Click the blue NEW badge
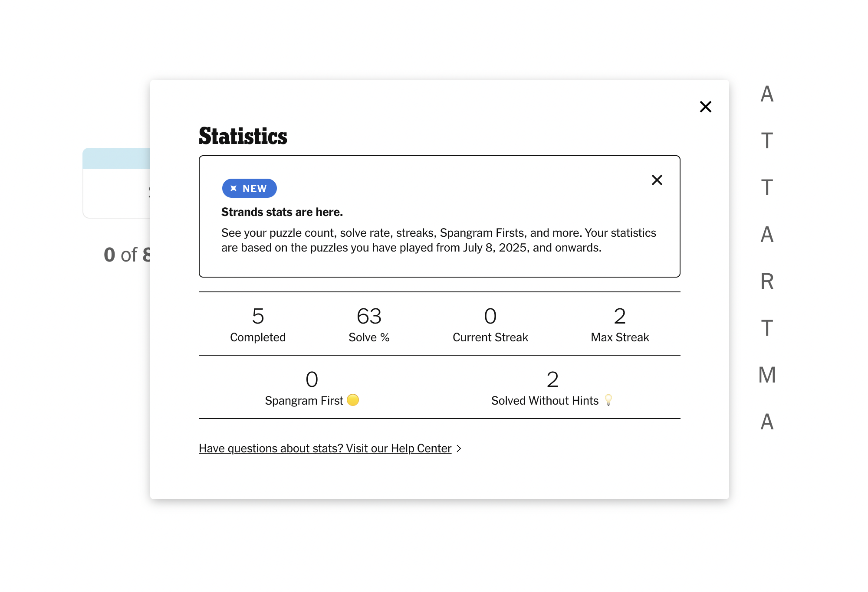 click(x=250, y=188)
